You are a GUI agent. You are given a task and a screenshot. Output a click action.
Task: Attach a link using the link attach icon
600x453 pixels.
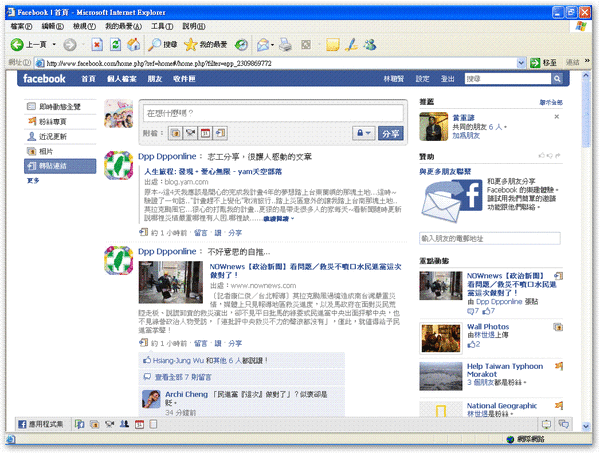click(x=220, y=133)
